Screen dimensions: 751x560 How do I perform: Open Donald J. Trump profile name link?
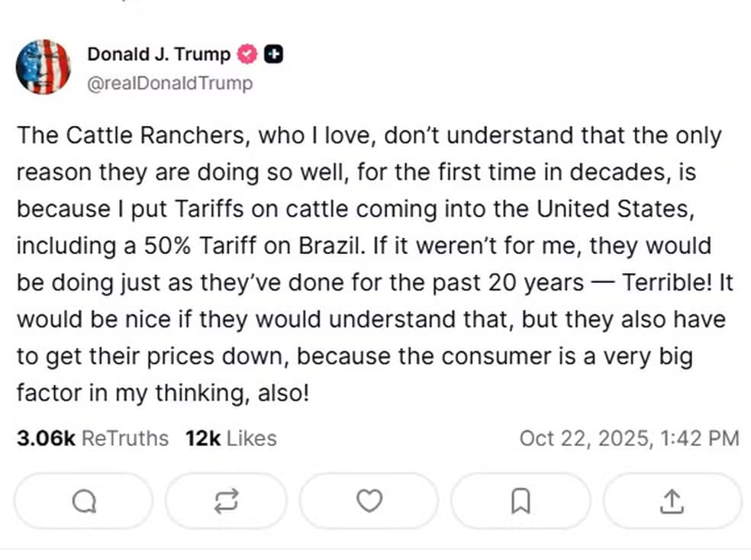coord(159,54)
